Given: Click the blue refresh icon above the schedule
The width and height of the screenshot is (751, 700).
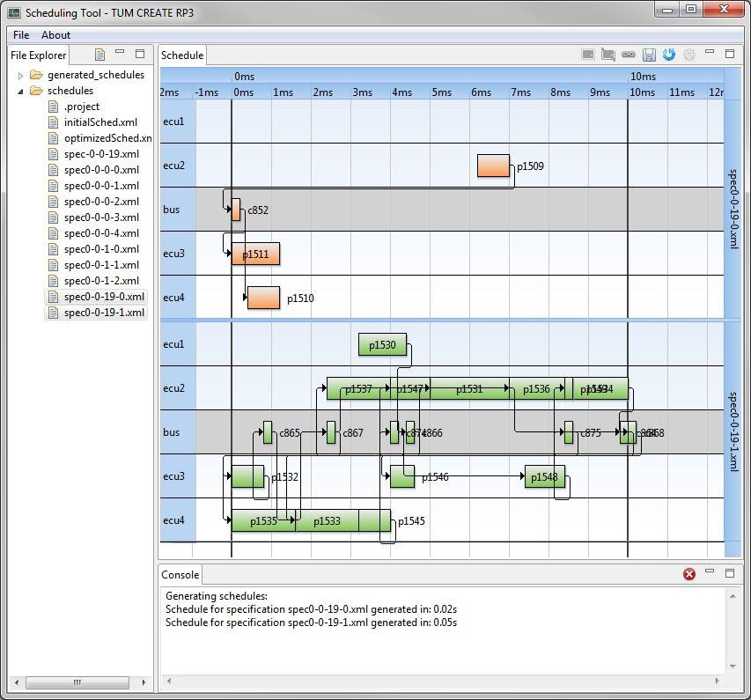Looking at the screenshot, I should [669, 55].
